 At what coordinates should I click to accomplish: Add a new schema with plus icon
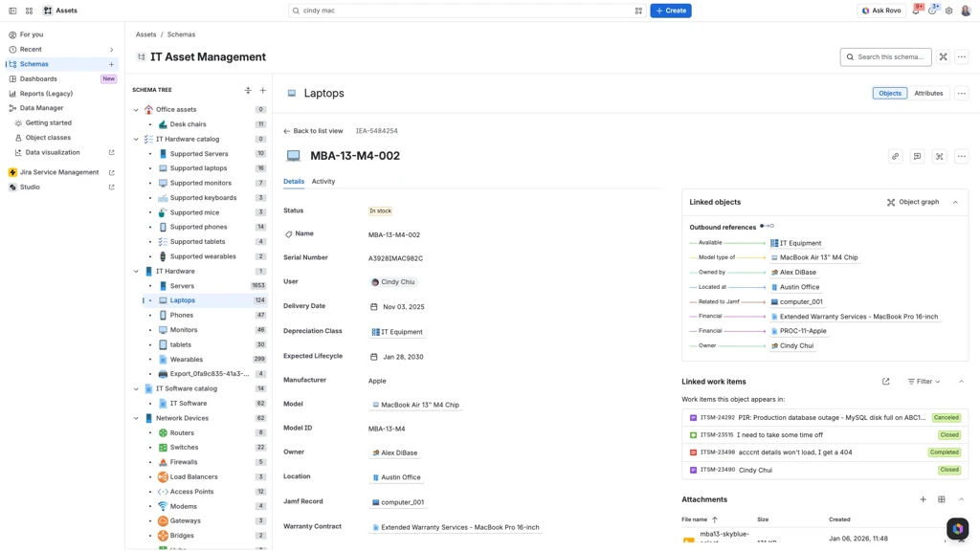pyautogui.click(x=112, y=64)
